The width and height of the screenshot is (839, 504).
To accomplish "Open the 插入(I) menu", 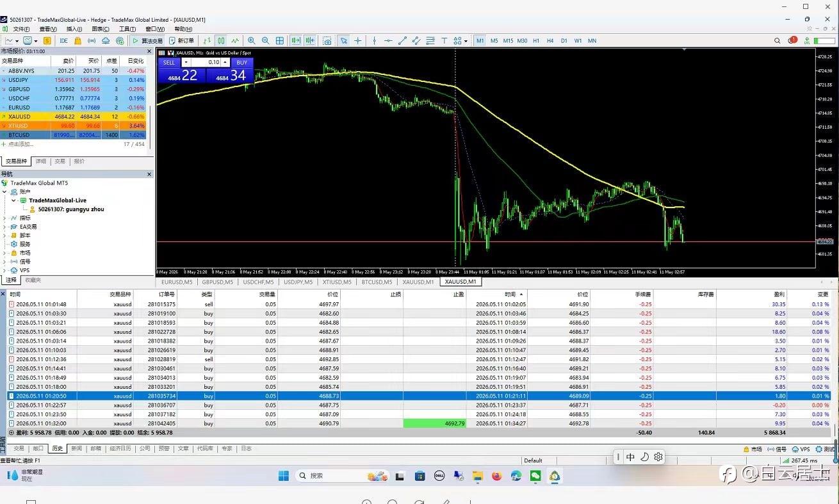I will coord(74,29).
